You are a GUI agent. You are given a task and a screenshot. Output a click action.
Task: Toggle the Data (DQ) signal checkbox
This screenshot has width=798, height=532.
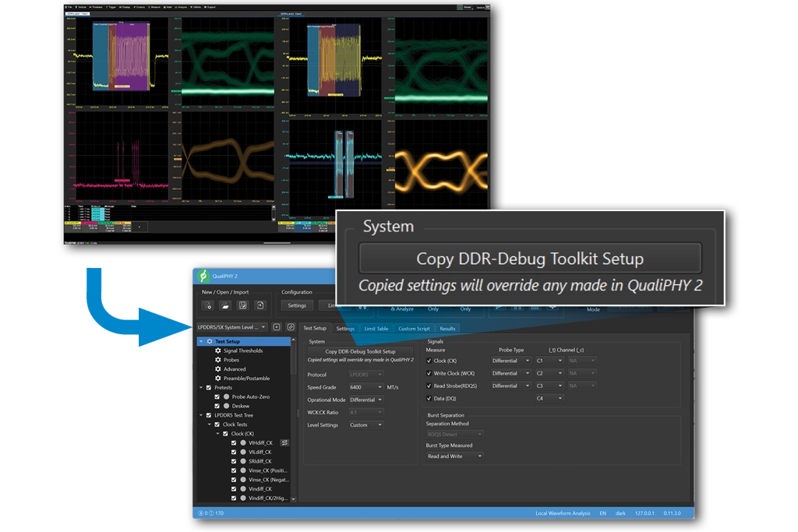(x=429, y=398)
